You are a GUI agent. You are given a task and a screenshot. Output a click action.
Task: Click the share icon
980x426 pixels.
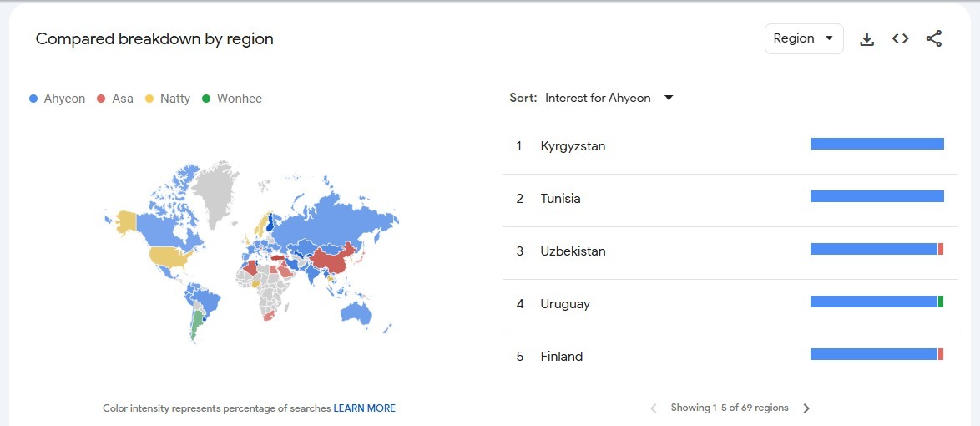934,38
